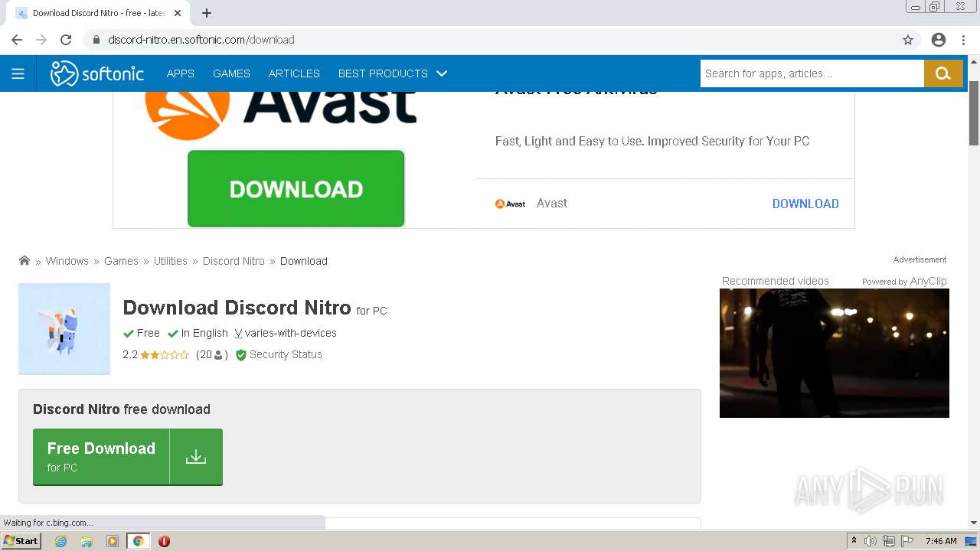Click the 'Discord Nitro free download' heading
Image resolution: width=980 pixels, height=551 pixels.
122,409
